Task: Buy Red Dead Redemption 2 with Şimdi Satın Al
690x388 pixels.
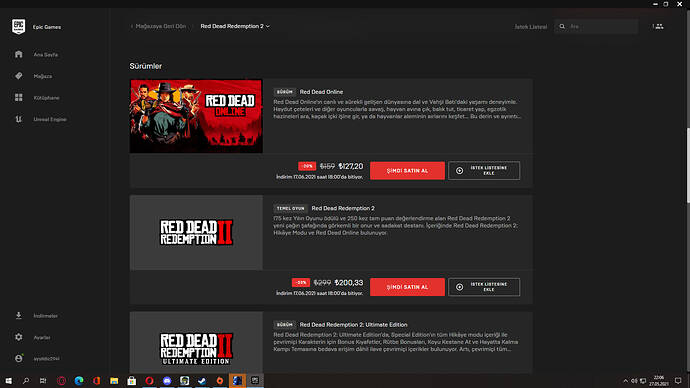Action: pyautogui.click(x=407, y=287)
